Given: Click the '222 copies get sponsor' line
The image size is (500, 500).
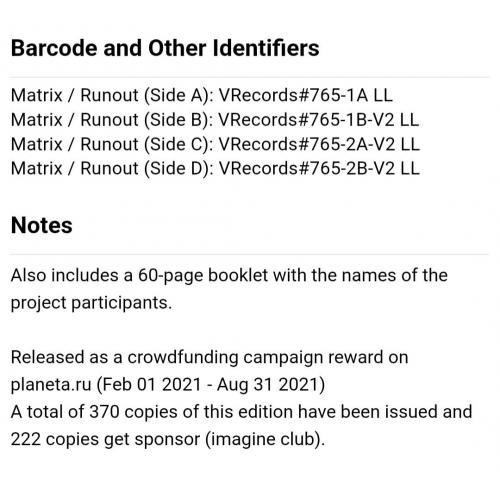Looking at the screenshot, I should [168, 439].
